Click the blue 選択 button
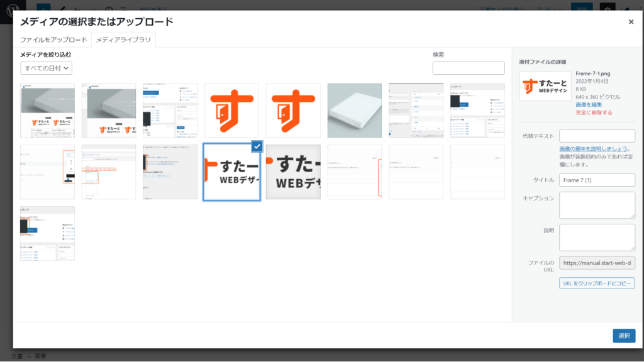 [624, 336]
